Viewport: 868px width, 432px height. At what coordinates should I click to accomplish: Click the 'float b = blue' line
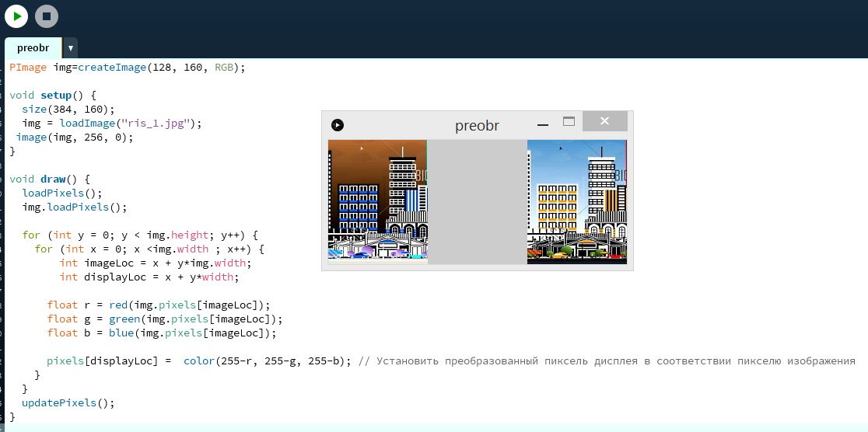pyautogui.click(x=162, y=333)
